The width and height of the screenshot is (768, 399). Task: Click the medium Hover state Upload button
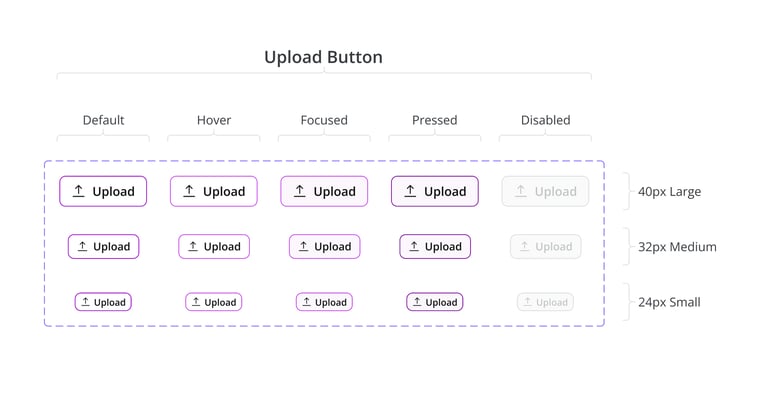(214, 247)
